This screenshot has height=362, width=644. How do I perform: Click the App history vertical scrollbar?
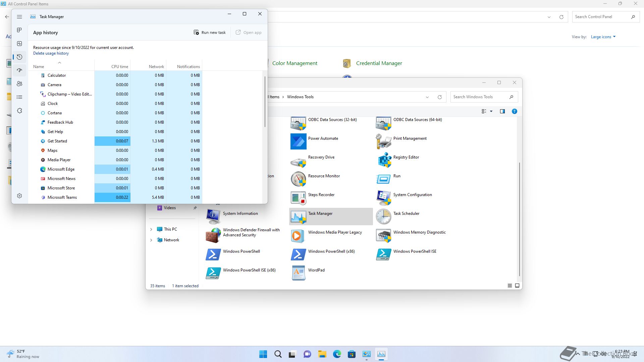[265, 102]
